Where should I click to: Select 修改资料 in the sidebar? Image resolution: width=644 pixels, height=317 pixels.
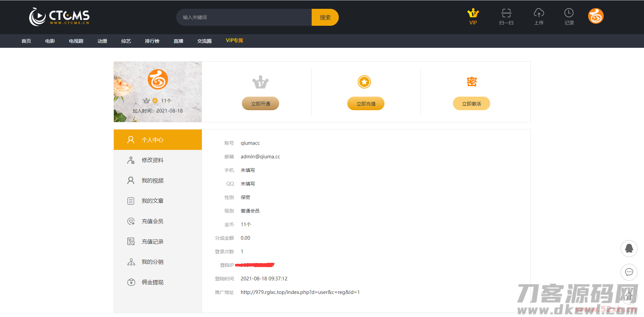pos(152,160)
